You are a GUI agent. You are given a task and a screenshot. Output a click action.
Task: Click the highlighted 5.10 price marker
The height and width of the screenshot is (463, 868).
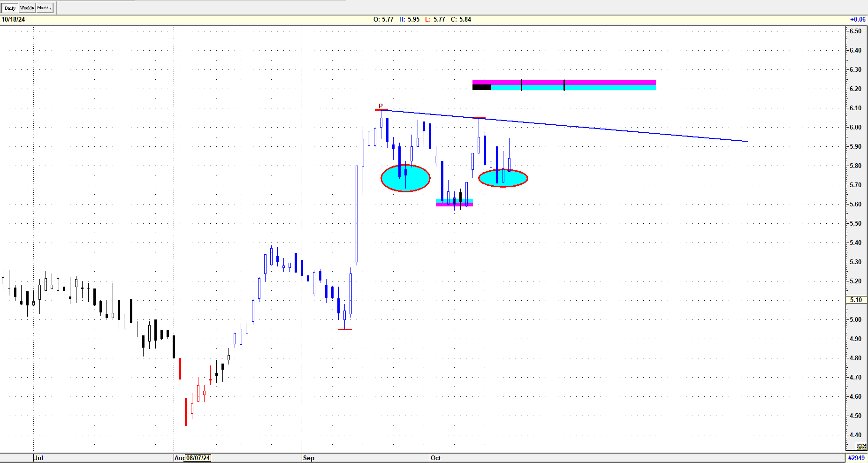856,300
